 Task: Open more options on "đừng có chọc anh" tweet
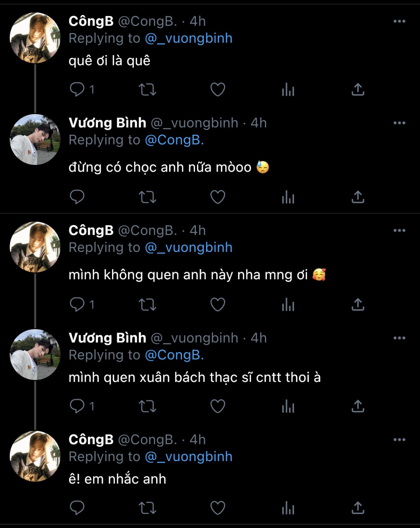[x=399, y=123]
